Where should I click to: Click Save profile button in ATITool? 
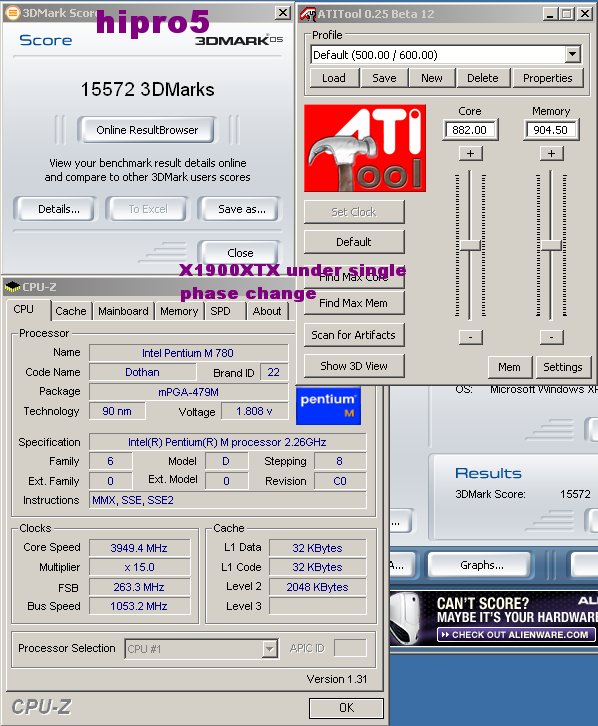pyautogui.click(x=384, y=78)
